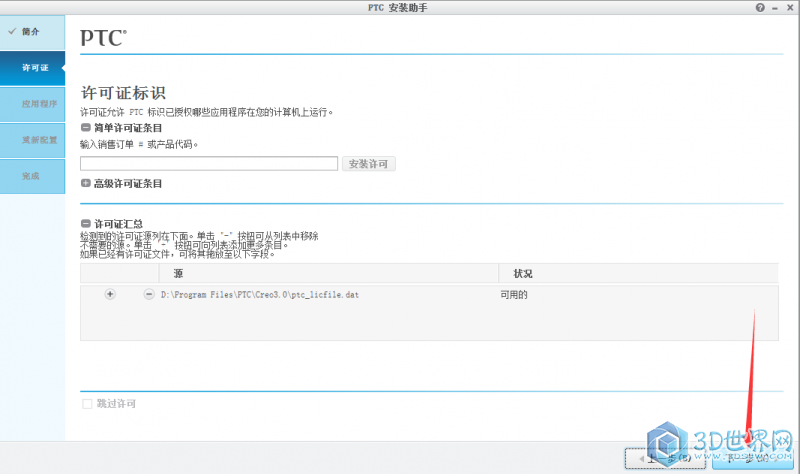This screenshot has height=474, width=800.
Task: Collapse the 许可证汇总 section
Action: point(86,223)
